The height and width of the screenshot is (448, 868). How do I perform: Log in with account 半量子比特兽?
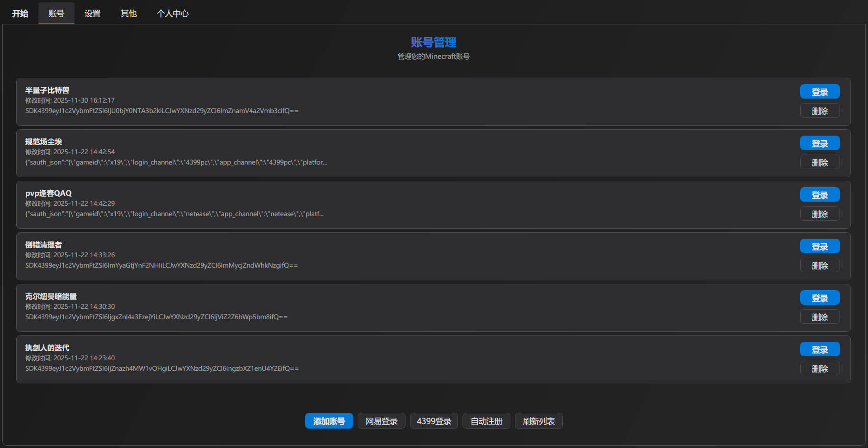[819, 92]
